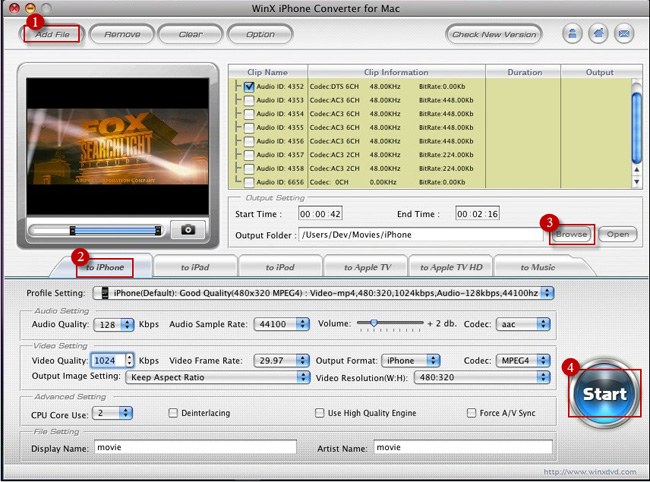Viewport: 650px width, 482px height.
Task: Click the preview trim end marker
Action: [x=158, y=230]
